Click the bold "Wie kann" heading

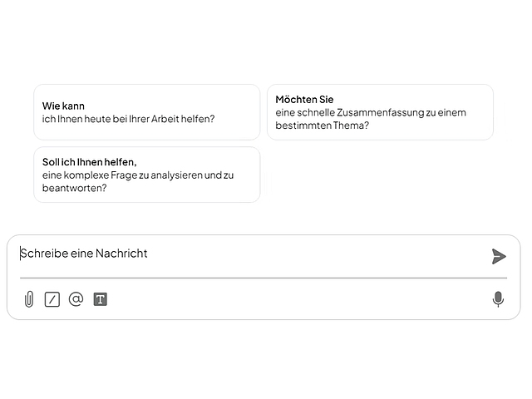[64, 106]
